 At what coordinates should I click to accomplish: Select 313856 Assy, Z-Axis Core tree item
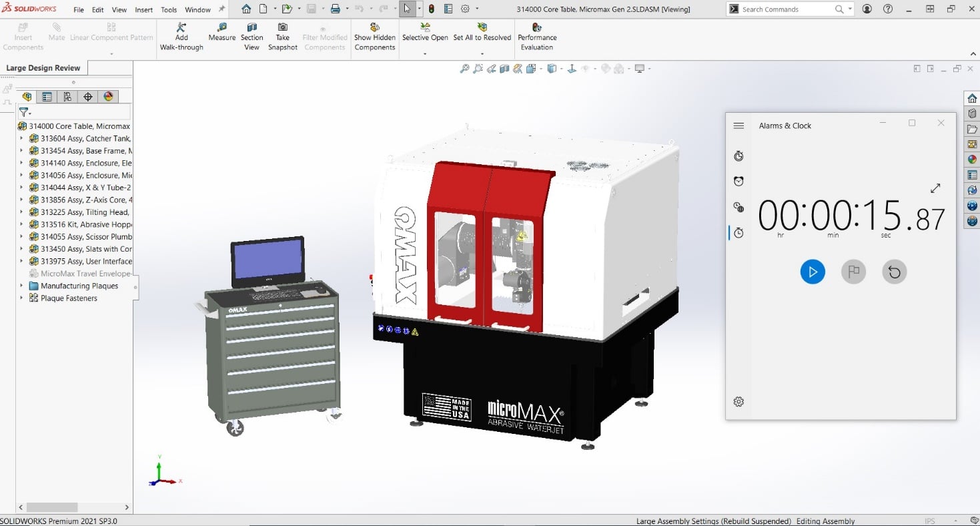80,200
